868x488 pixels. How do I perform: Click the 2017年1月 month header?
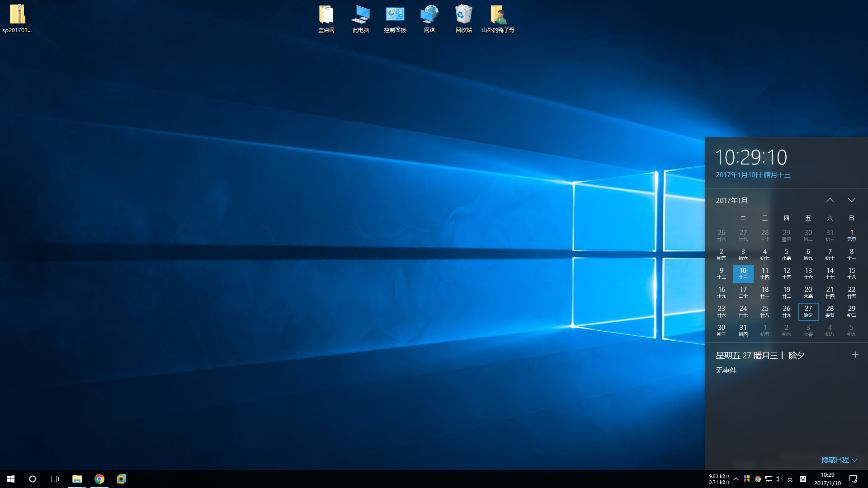[x=731, y=200]
